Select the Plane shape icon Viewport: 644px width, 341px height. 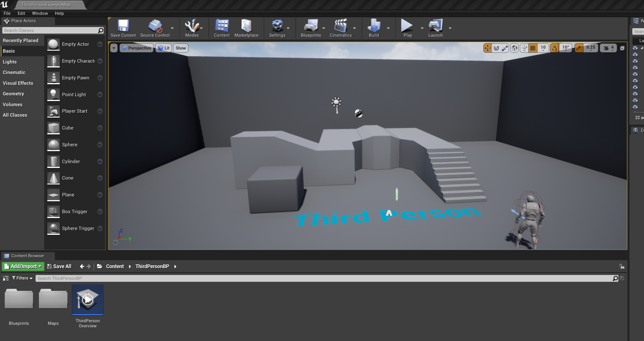point(54,195)
